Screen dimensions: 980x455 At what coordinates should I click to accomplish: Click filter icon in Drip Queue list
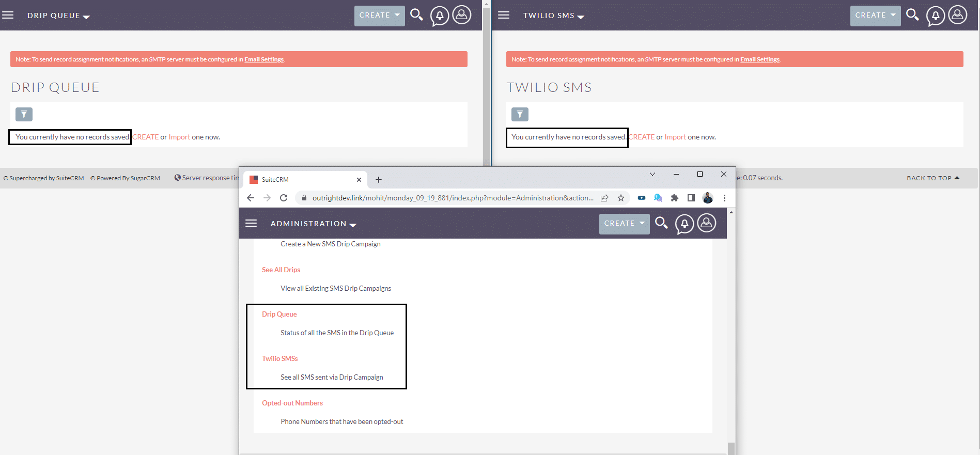click(24, 114)
